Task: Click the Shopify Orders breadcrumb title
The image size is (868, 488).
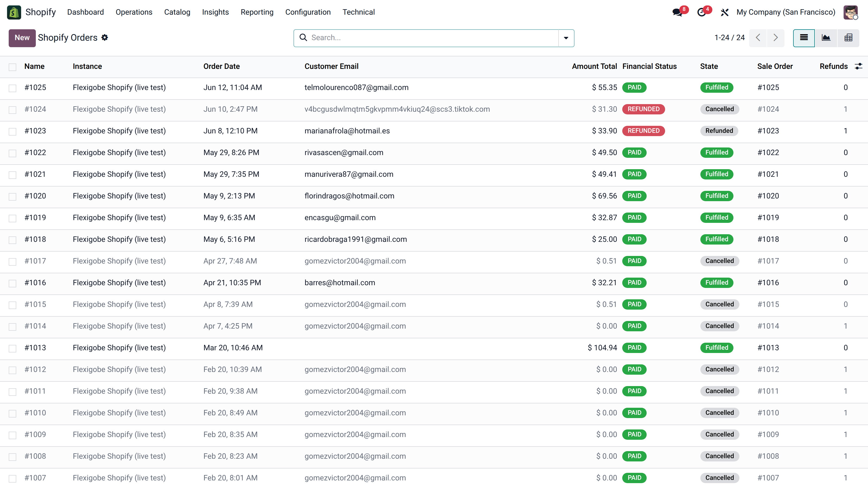Action: (x=67, y=37)
